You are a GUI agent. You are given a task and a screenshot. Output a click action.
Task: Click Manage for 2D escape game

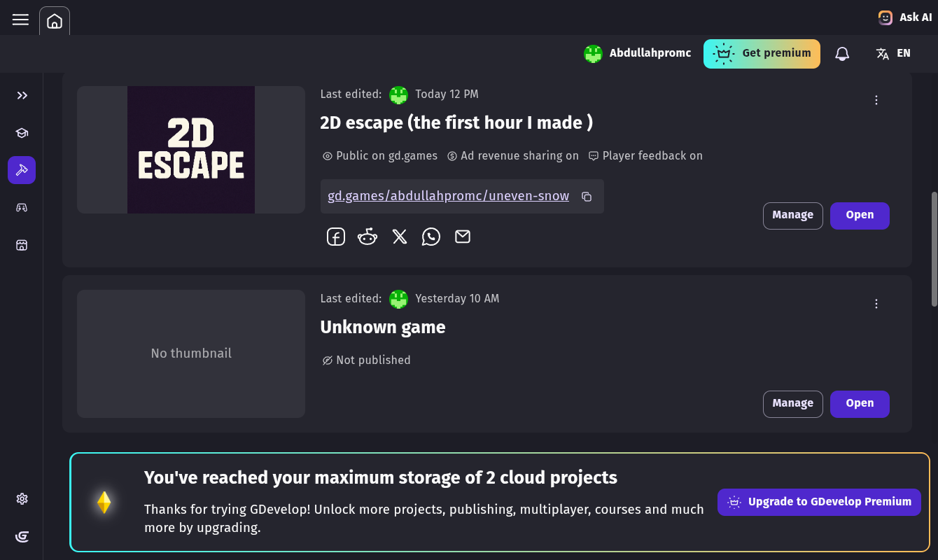[x=792, y=216]
